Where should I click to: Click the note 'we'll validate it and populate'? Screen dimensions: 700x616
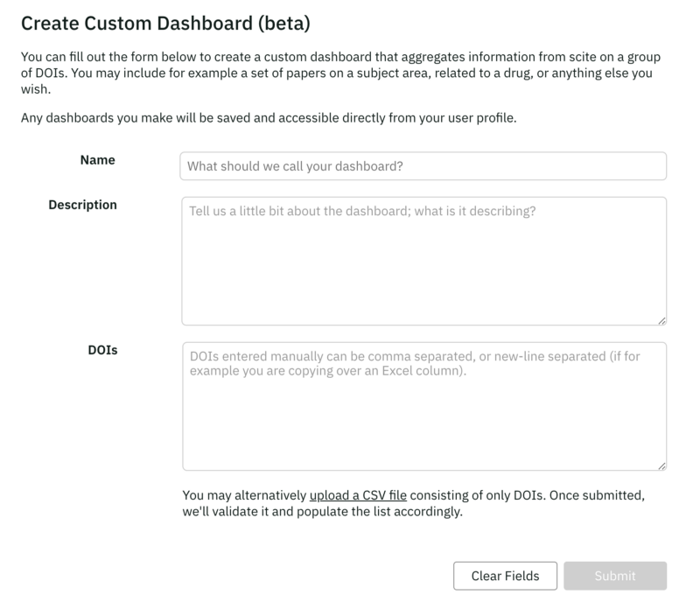[322, 512]
